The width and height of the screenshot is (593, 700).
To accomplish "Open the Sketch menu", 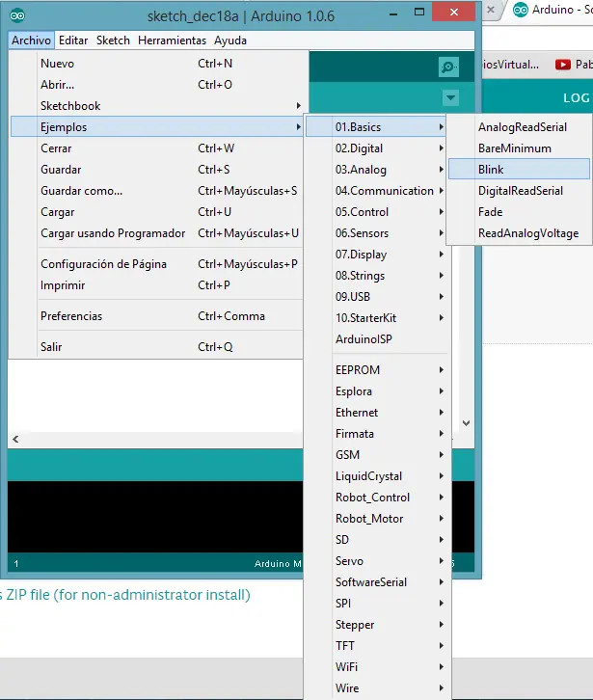I will tap(113, 40).
